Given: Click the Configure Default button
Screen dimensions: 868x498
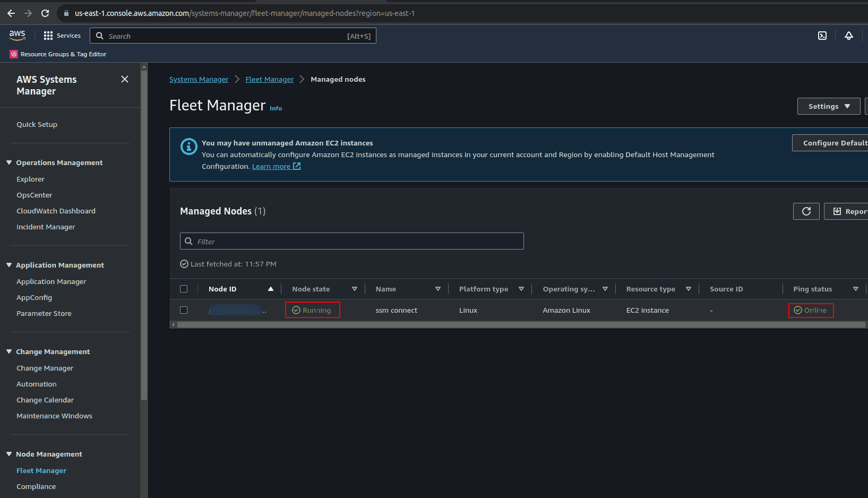Looking at the screenshot, I should point(834,142).
